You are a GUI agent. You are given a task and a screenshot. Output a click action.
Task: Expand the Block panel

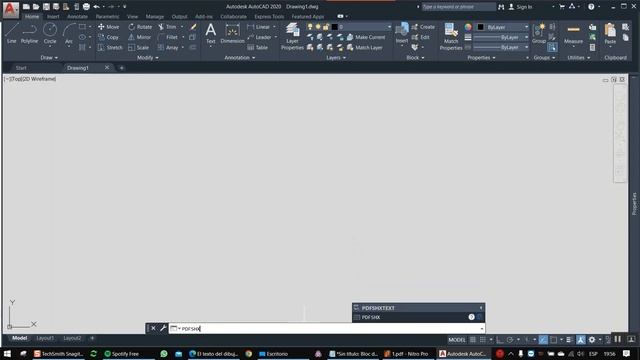pos(415,58)
